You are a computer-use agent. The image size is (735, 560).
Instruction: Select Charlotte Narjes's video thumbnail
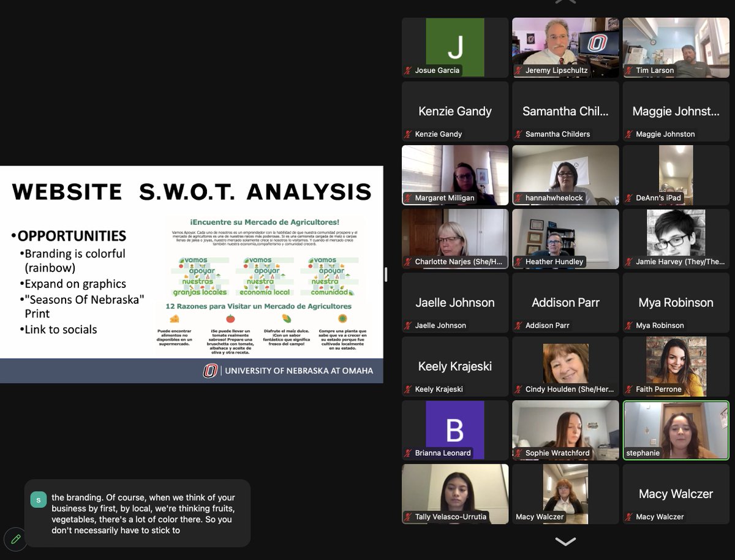[455, 239]
